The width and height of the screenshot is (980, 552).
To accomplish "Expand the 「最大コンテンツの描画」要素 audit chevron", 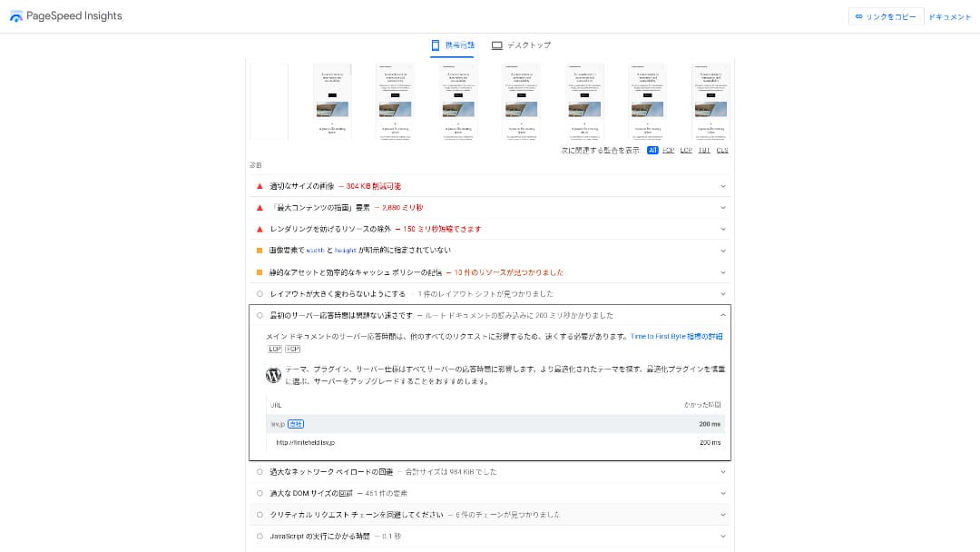I will pyautogui.click(x=723, y=208).
